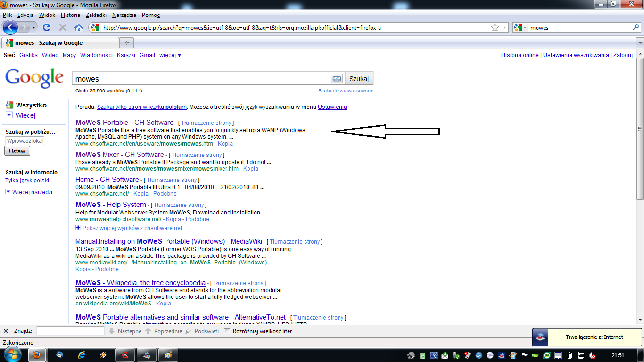Open the URL bar history dropdown

click(504, 27)
